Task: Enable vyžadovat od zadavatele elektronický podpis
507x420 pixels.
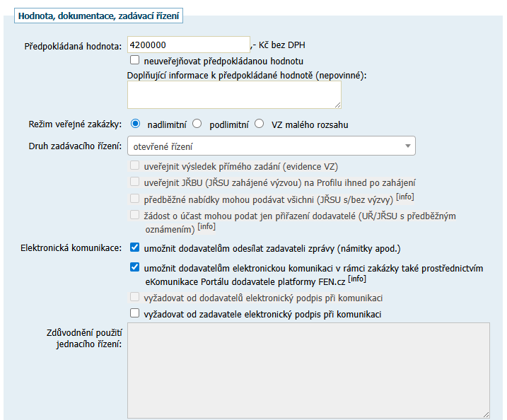Action: [135, 313]
